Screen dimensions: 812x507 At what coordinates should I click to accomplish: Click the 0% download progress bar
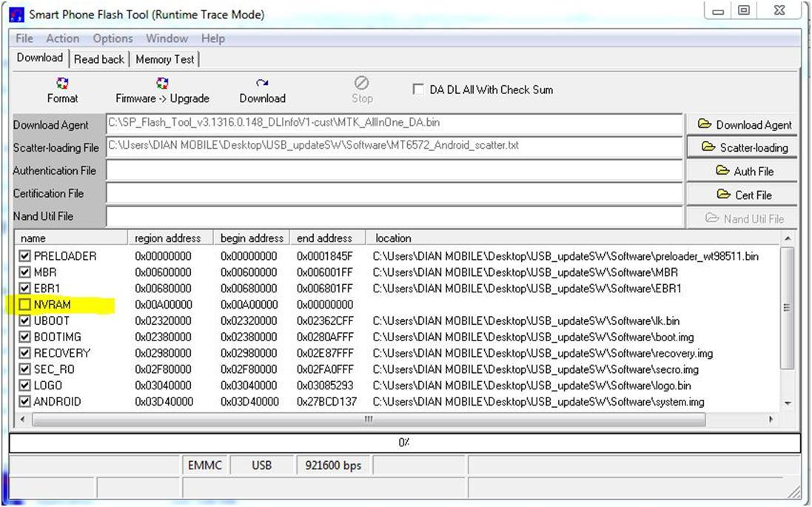pos(404,443)
